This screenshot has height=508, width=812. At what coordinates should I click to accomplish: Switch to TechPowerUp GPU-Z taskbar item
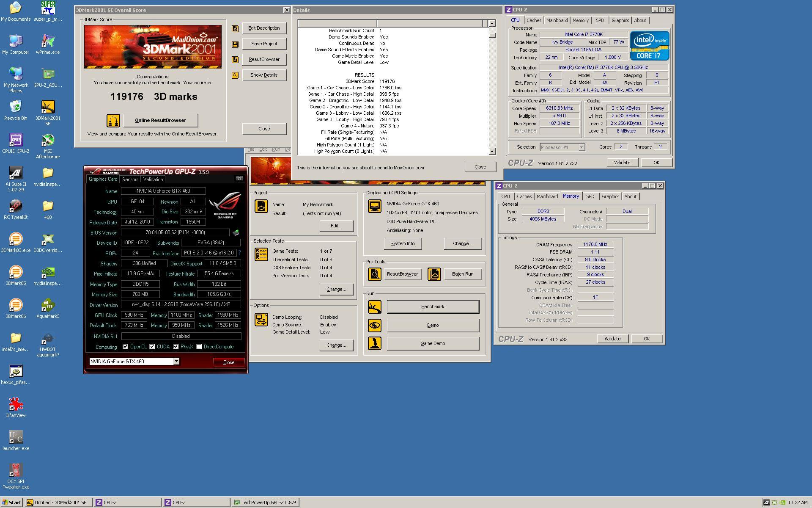(266, 502)
